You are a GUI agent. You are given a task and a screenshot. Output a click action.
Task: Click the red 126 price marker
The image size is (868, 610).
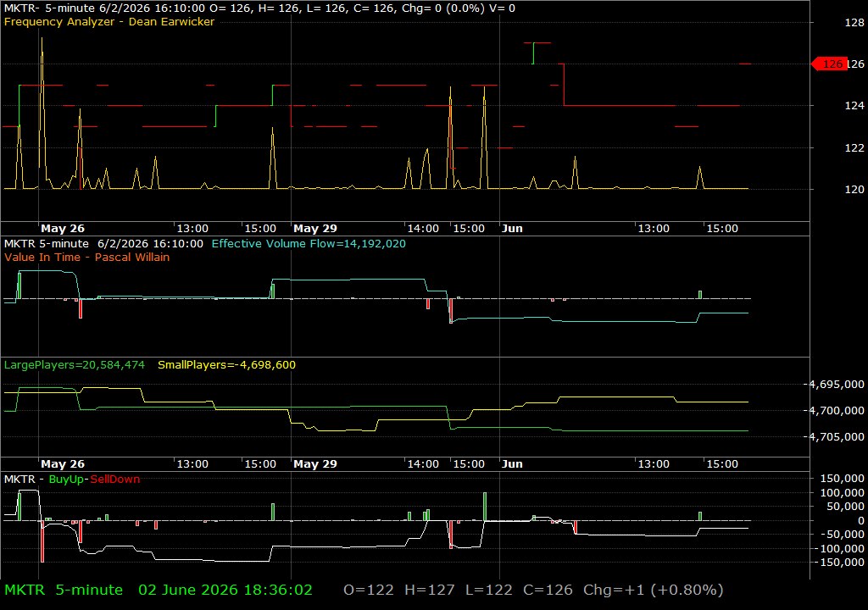coord(829,64)
